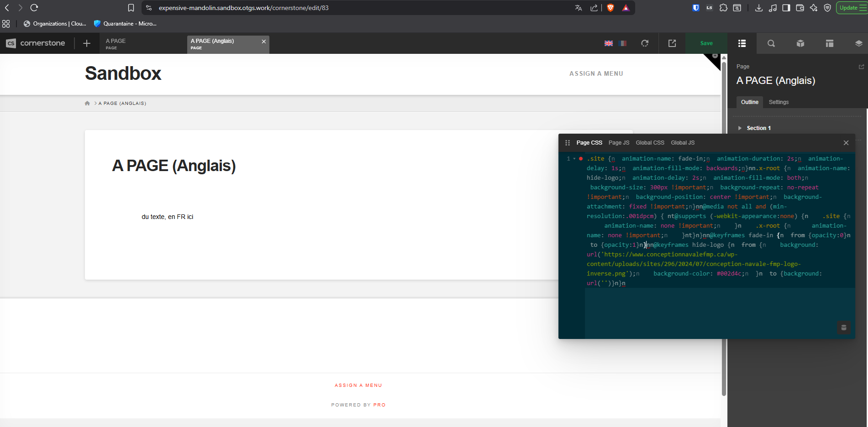Collapse the fold arrow on code line 1

click(x=574, y=159)
